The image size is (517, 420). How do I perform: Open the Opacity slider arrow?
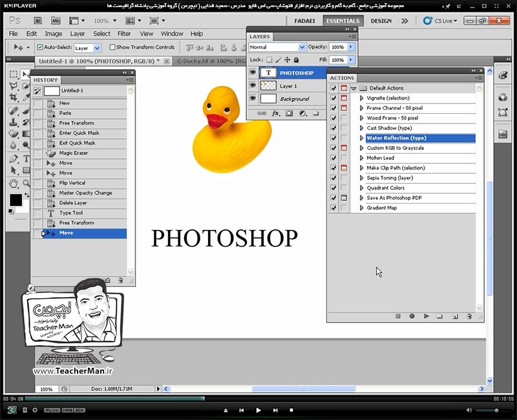(351, 47)
